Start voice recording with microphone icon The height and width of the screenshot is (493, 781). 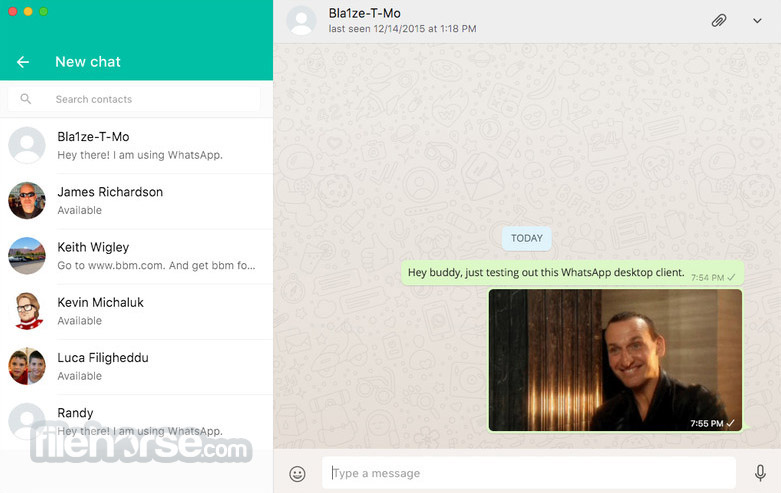pos(760,473)
